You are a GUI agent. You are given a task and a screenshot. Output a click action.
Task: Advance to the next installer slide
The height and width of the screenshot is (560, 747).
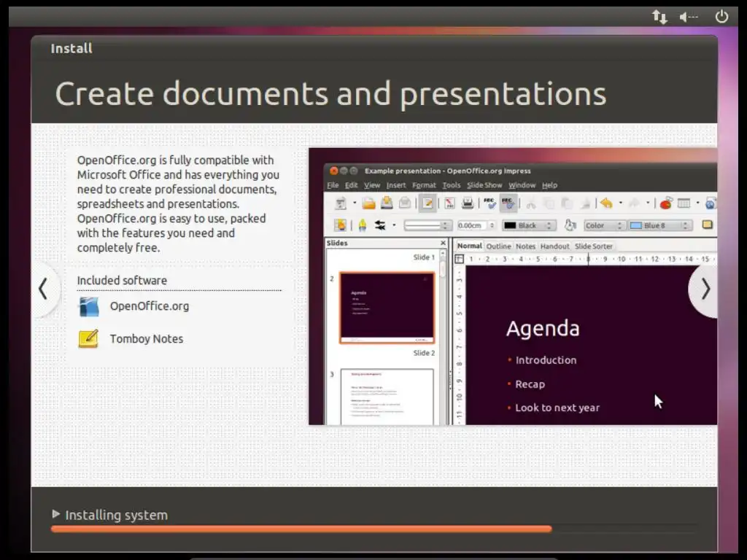705,289
